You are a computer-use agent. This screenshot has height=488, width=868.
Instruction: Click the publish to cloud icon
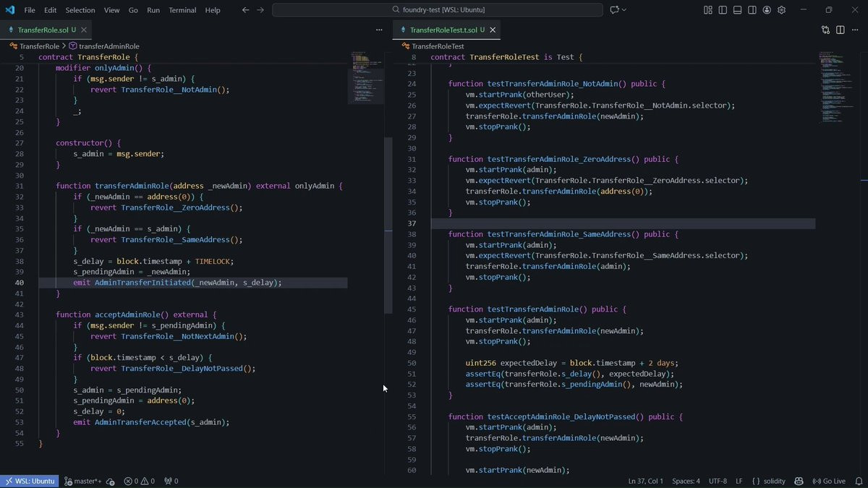[110, 481]
